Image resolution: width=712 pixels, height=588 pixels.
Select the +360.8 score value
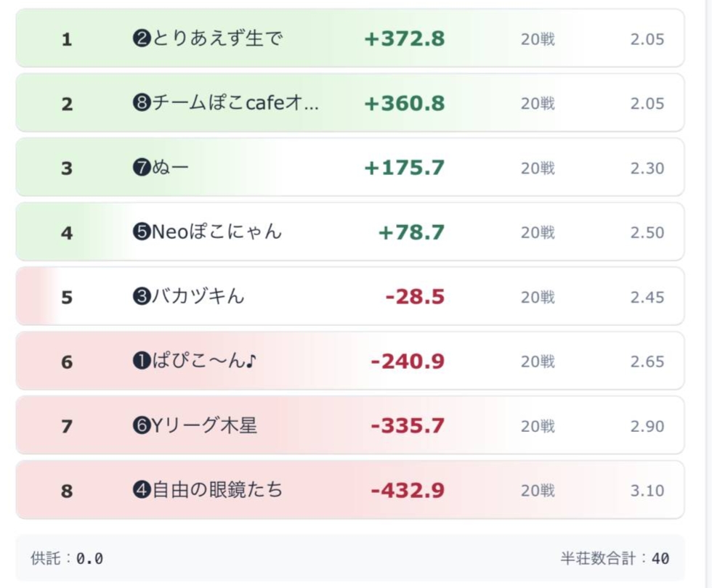click(x=404, y=103)
